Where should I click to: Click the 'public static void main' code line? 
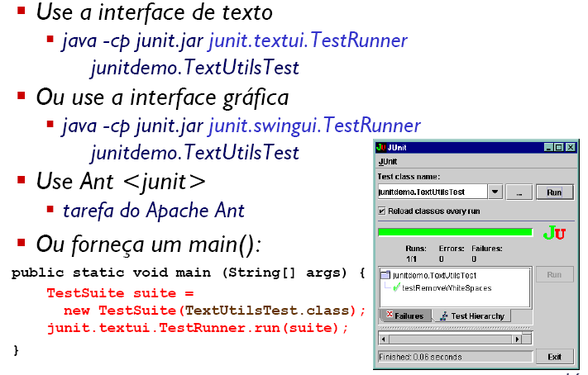click(x=189, y=273)
